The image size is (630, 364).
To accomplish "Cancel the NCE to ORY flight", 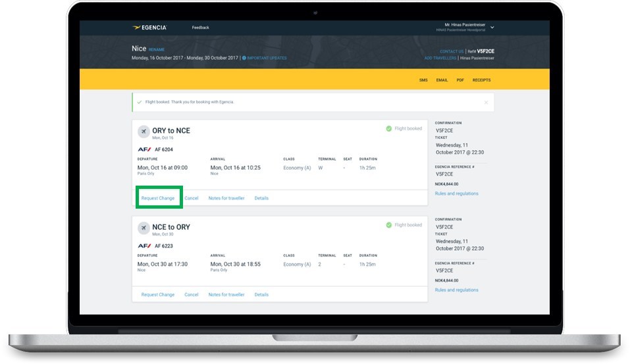I will pyautogui.click(x=192, y=295).
